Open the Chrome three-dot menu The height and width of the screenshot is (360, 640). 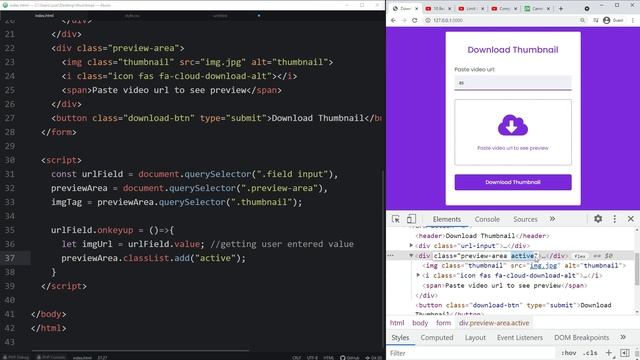[633, 20]
